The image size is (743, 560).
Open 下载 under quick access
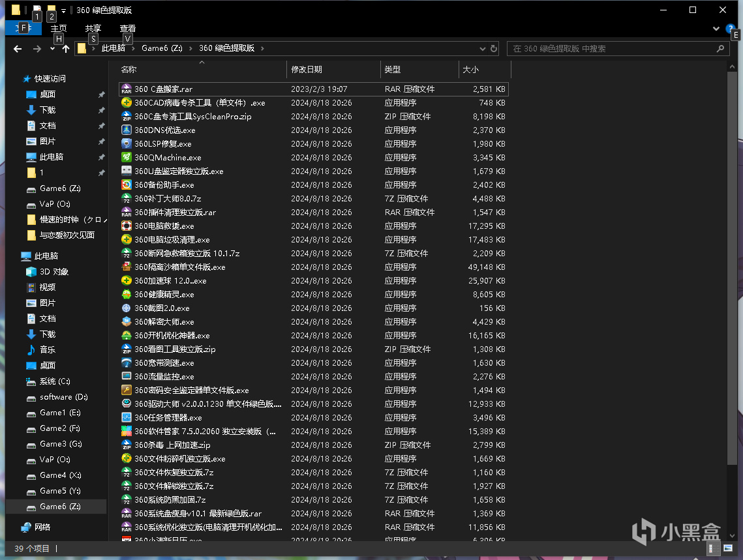tap(48, 110)
